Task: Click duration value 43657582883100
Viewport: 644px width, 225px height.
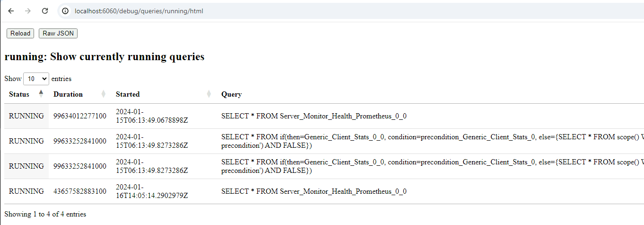Action: coord(80,191)
